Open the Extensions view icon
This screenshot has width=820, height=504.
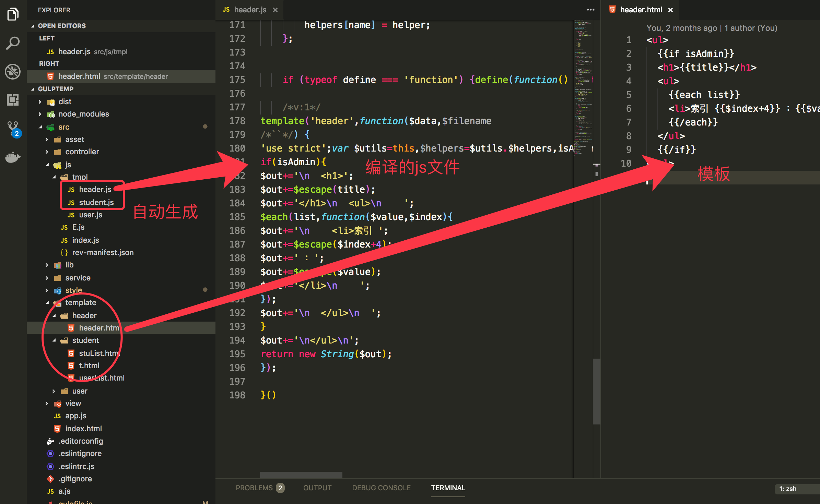[13, 100]
